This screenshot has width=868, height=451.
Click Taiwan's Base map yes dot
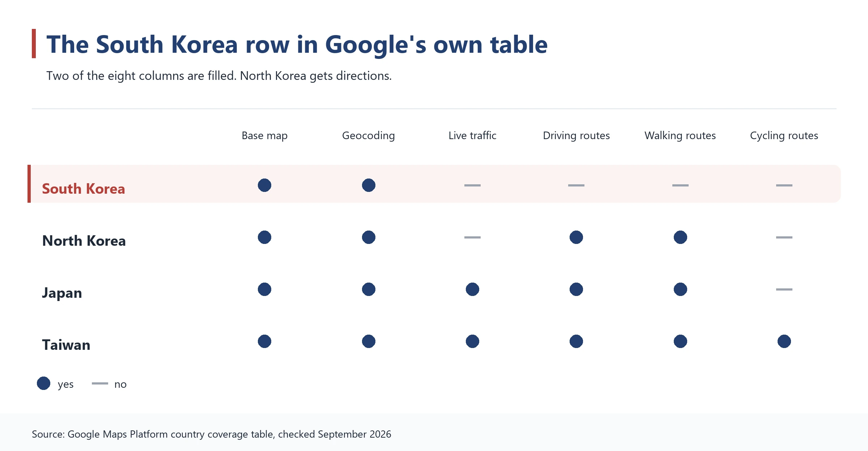click(264, 342)
